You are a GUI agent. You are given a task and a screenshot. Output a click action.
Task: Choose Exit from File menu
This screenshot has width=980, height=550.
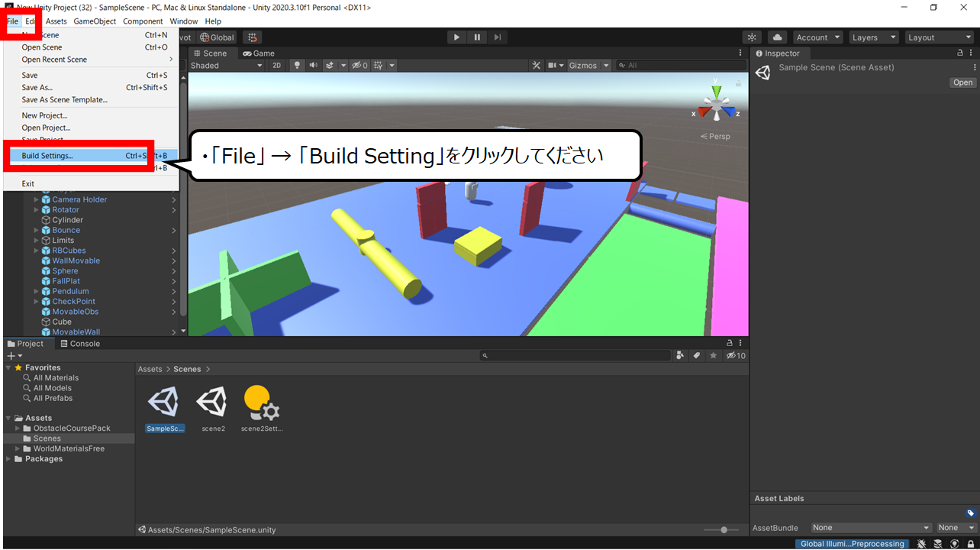click(x=91, y=183)
